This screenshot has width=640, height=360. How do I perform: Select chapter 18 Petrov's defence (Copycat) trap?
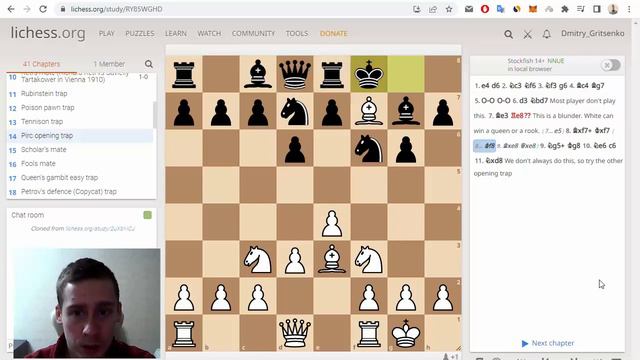81,191
